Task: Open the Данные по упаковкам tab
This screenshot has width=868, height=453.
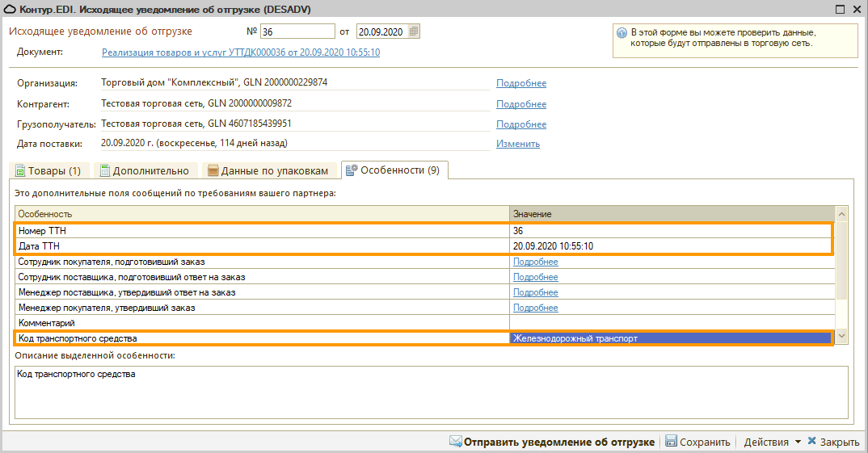Action: point(268,170)
